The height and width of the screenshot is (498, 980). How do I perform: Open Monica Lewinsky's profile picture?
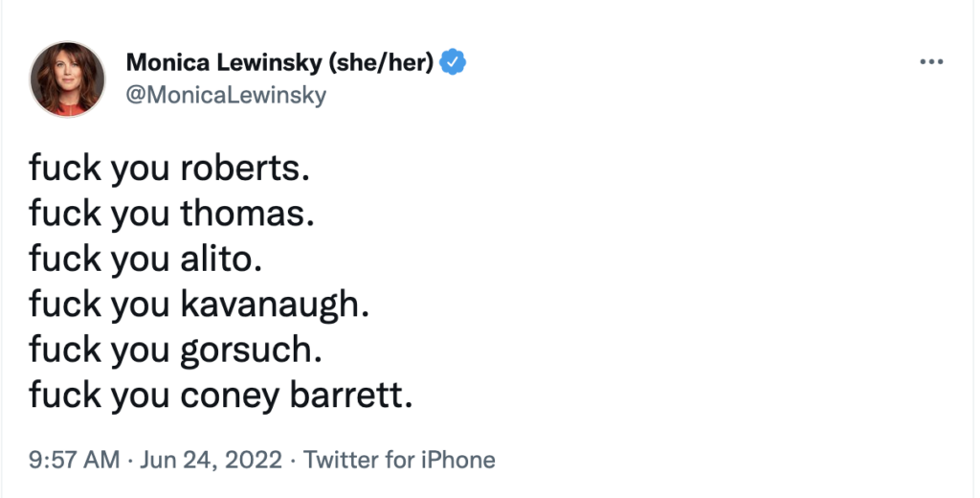pos(67,79)
